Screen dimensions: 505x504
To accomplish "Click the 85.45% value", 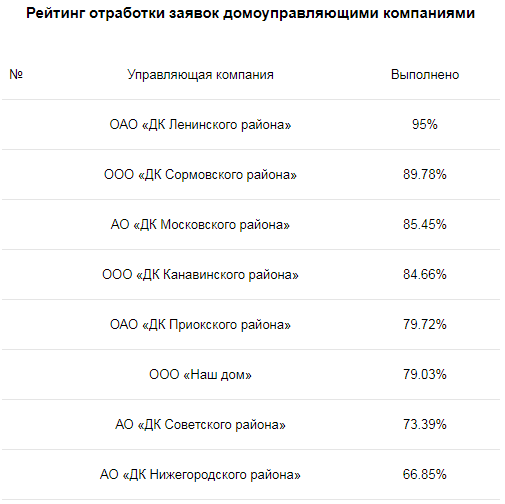I will (x=425, y=224).
